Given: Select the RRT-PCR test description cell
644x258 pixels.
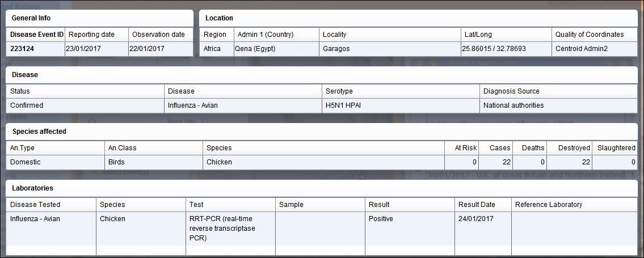Looking at the screenshot, I should [230, 229].
